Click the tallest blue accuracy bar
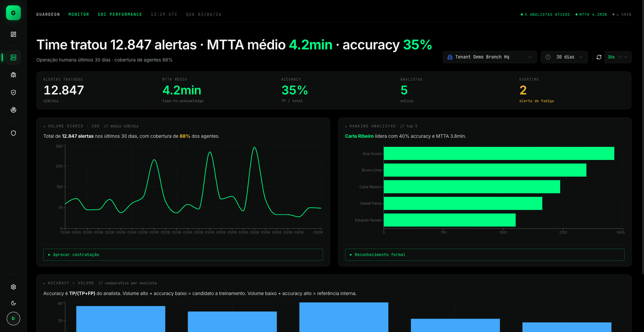This screenshot has height=332, width=644. click(344, 317)
